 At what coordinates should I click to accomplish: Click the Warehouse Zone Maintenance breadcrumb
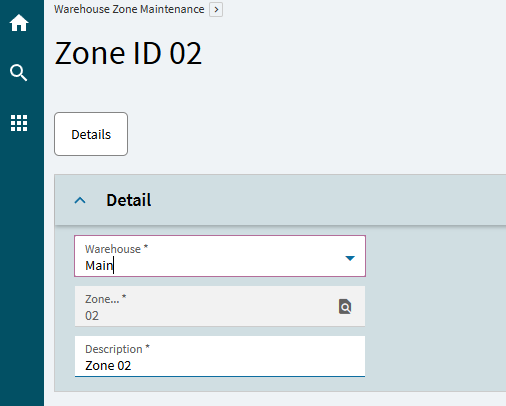point(129,9)
